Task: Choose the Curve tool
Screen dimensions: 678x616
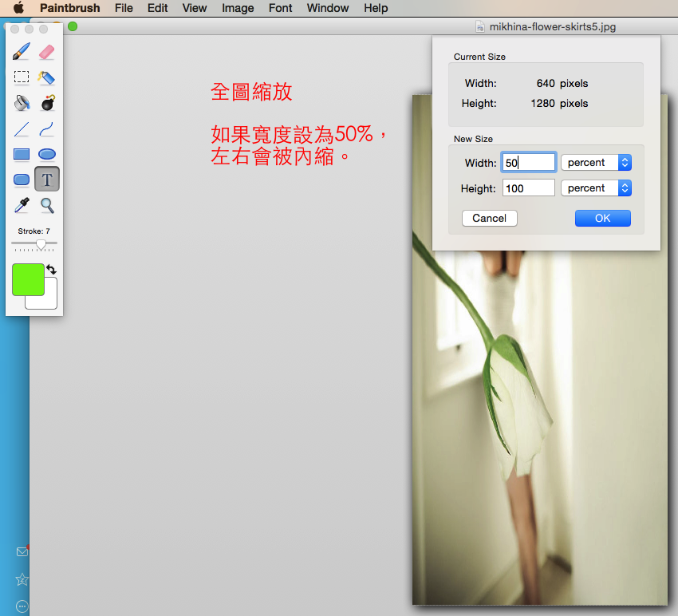Action: (x=47, y=129)
